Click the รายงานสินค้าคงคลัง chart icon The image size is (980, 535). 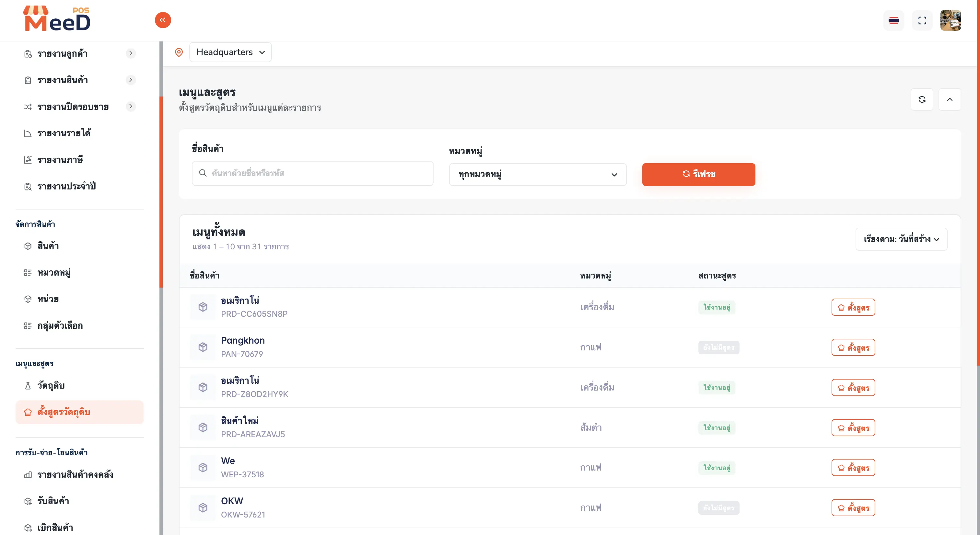28,474
